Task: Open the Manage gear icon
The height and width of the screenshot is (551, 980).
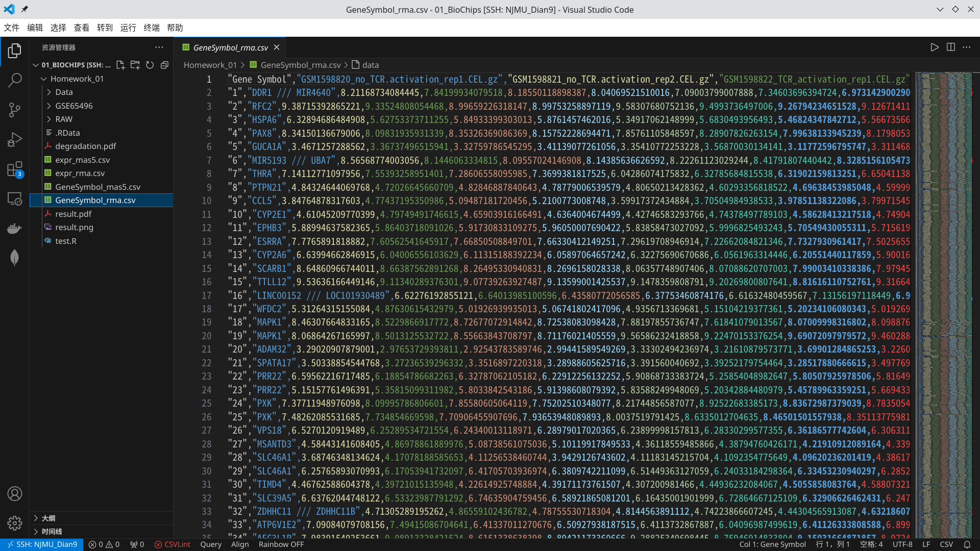Action: point(15,523)
